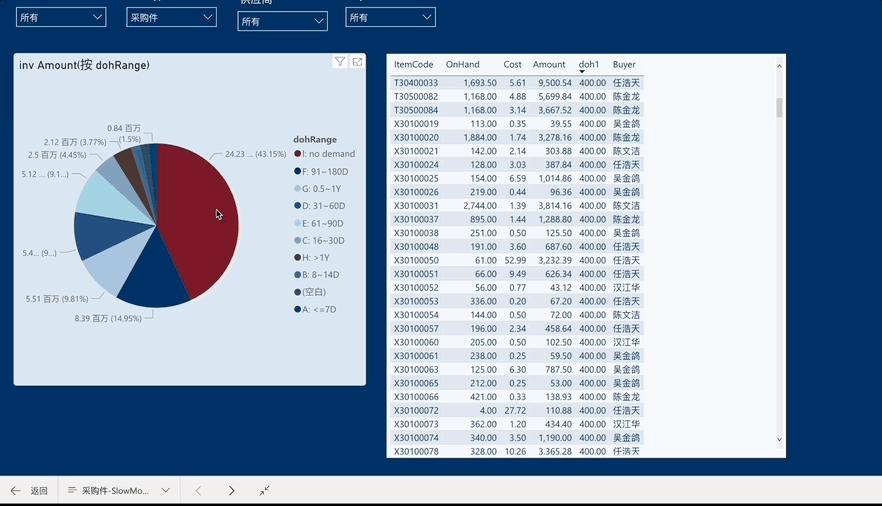
Task: Click OnHand value 2,744.00
Action: click(480, 206)
